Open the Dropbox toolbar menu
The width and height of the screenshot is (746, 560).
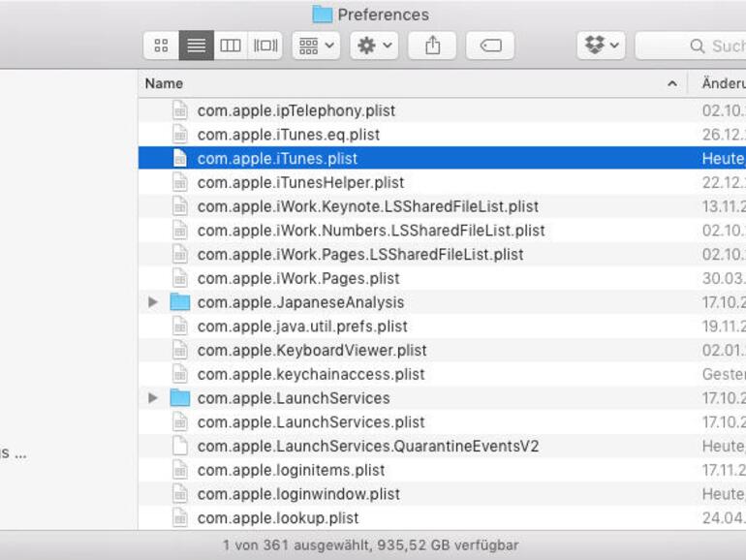click(602, 46)
